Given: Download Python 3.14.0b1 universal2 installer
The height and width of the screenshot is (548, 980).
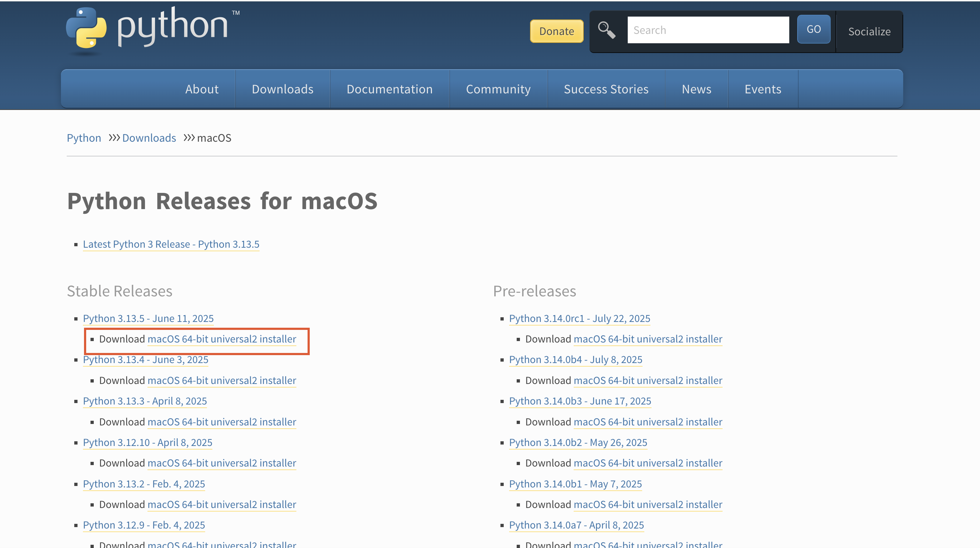Looking at the screenshot, I should point(648,504).
